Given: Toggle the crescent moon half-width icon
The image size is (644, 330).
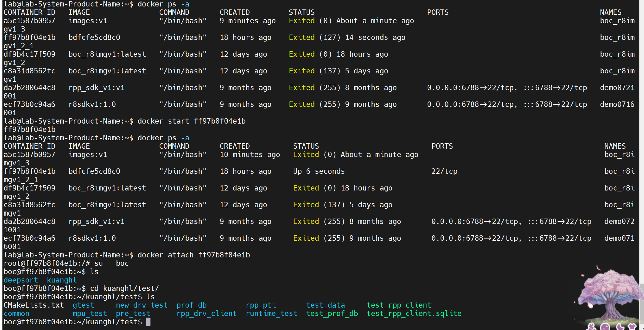Looking at the screenshot, I should [x=620, y=327].
